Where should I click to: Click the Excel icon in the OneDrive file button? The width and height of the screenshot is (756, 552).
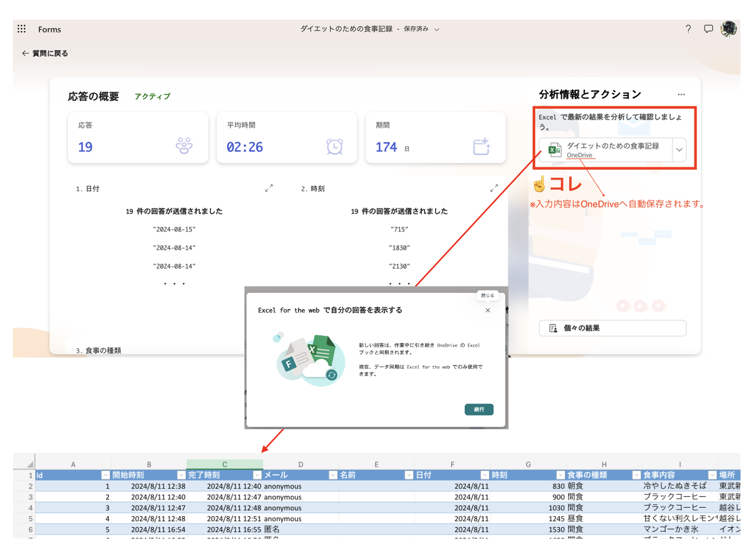click(x=555, y=150)
